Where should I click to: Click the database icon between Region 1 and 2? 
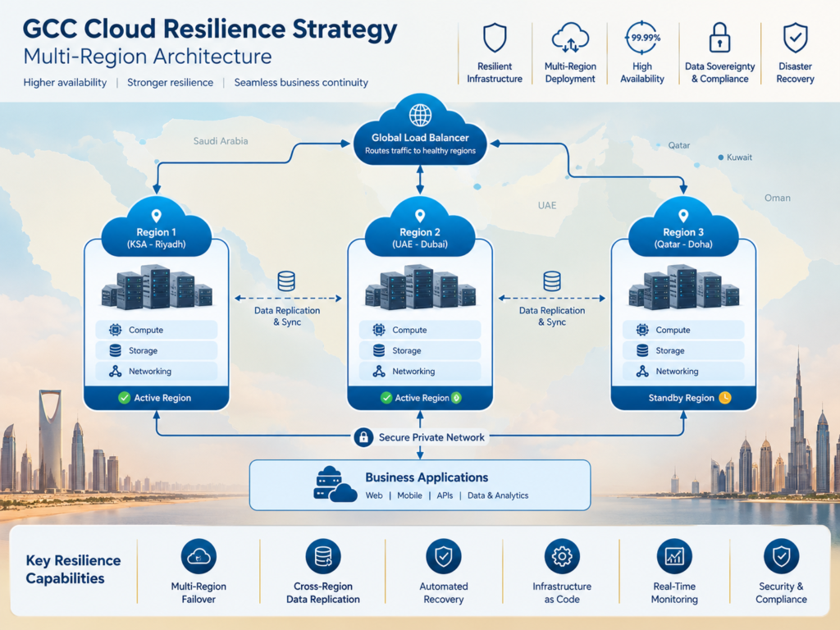coord(286,281)
